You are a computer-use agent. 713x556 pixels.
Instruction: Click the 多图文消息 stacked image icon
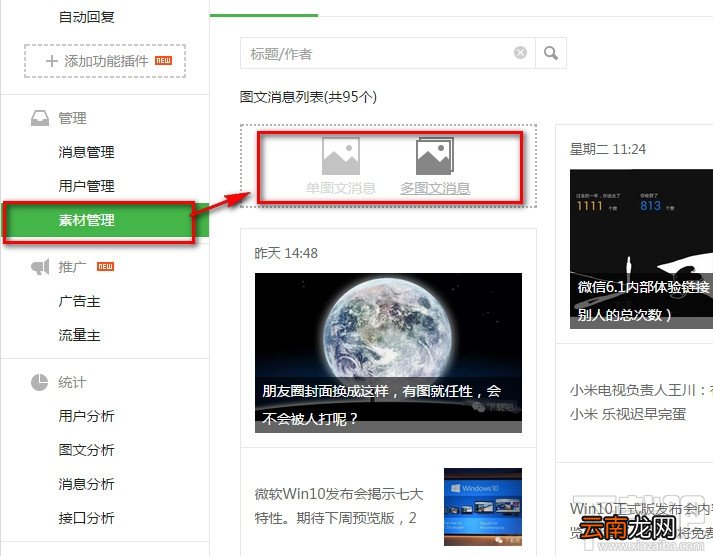point(435,156)
